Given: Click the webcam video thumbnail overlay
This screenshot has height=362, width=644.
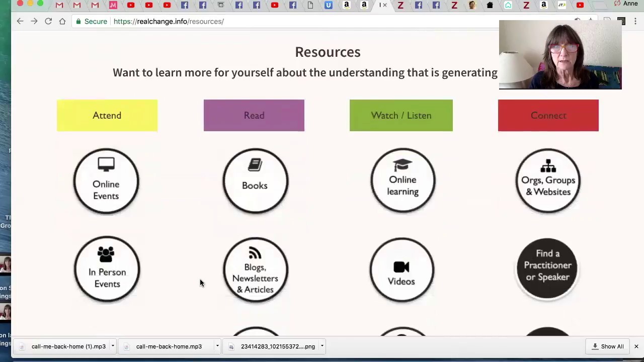Looking at the screenshot, I should tap(560, 55).
